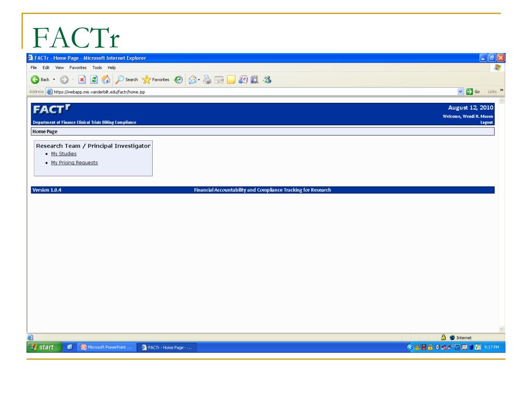Click the August 12, 2010 date text

coord(471,108)
